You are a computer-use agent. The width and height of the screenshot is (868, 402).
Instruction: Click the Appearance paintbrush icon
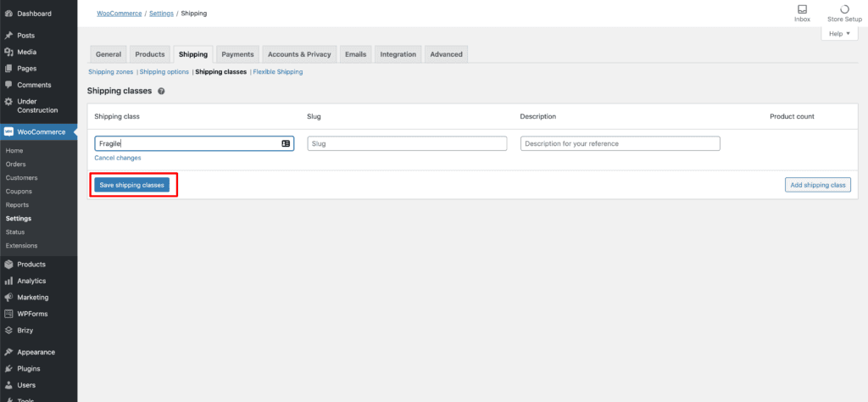pyautogui.click(x=8, y=352)
